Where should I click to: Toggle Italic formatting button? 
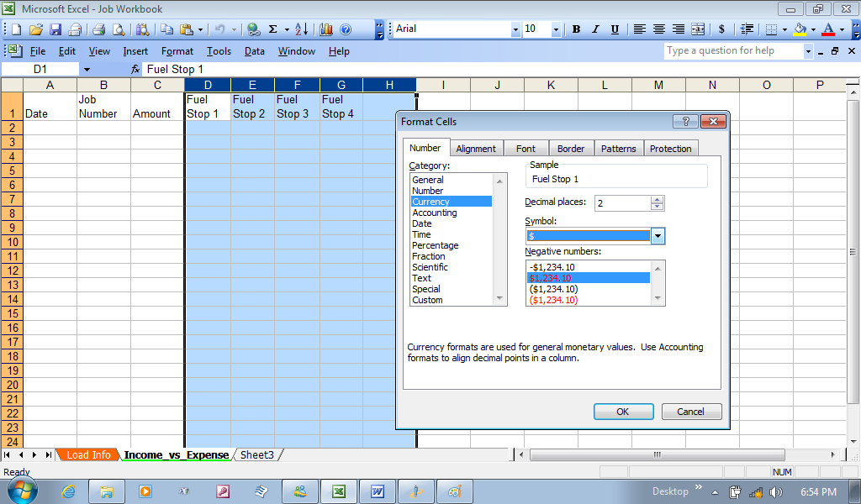point(595,29)
